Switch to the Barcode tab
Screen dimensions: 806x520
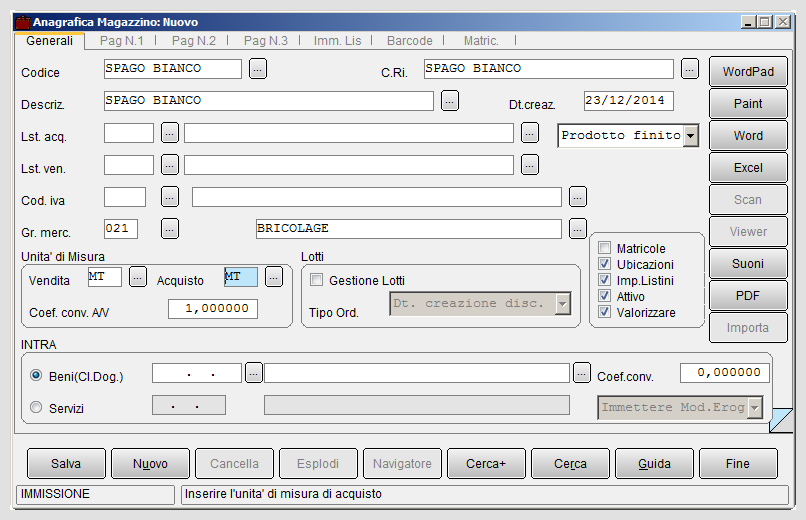coord(410,41)
